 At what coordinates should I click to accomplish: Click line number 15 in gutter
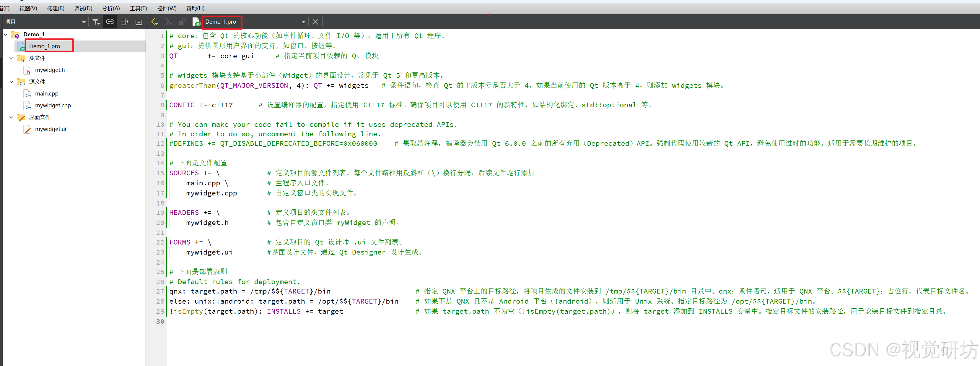(160, 173)
